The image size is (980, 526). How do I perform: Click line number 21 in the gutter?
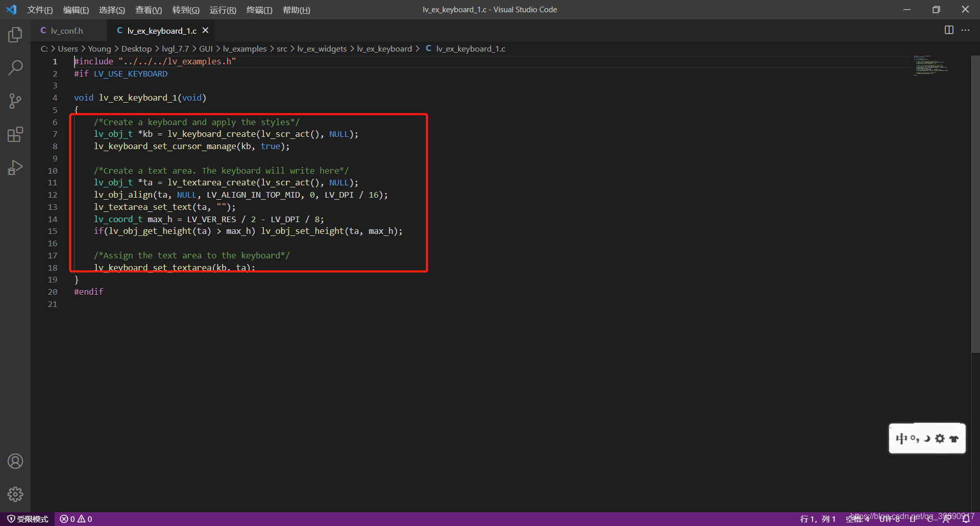click(53, 304)
